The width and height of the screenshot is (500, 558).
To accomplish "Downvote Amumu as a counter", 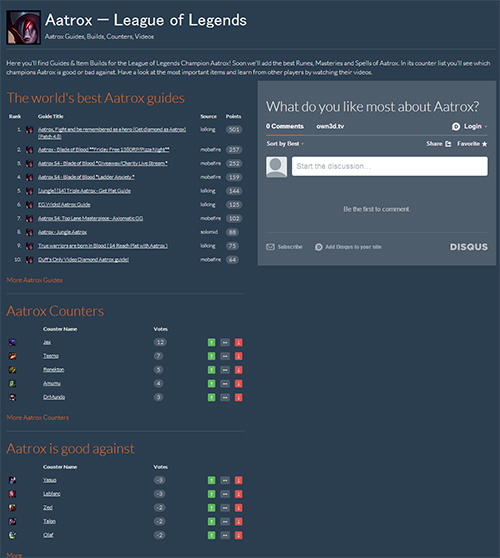I will pos(238,384).
